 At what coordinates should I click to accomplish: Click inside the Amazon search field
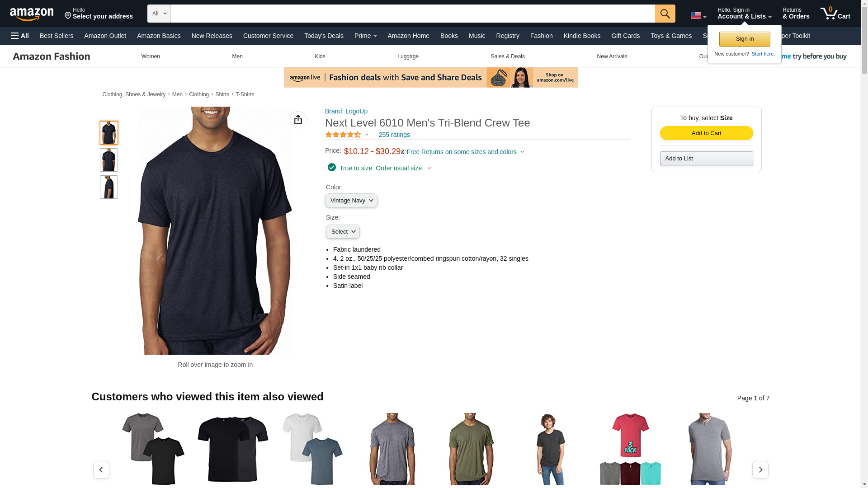click(x=413, y=14)
